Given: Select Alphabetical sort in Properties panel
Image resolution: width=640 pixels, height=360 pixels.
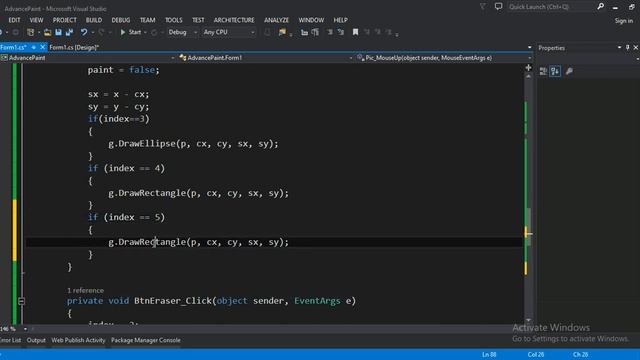Looking at the screenshot, I should [555, 71].
